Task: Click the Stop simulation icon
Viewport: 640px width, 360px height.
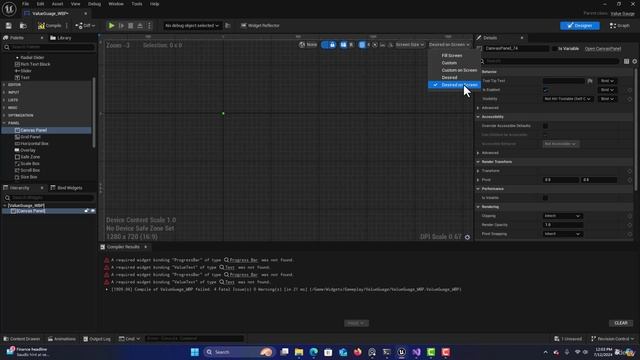Action: pyautogui.click(x=131, y=26)
